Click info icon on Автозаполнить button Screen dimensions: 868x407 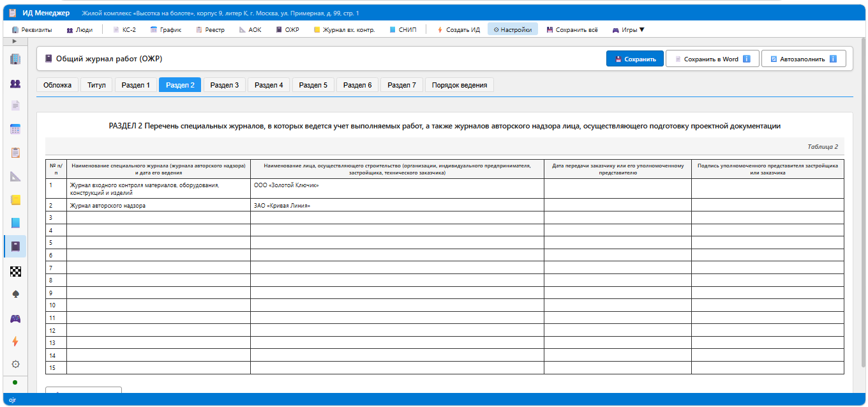coord(833,59)
